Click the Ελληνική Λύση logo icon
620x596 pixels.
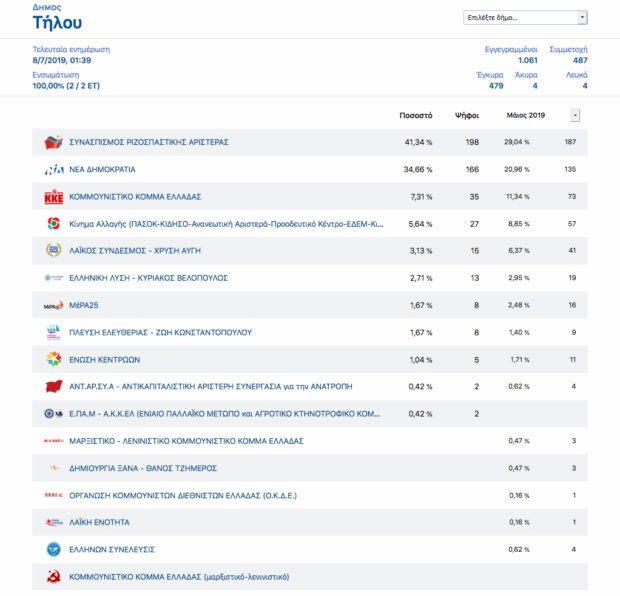(54, 278)
